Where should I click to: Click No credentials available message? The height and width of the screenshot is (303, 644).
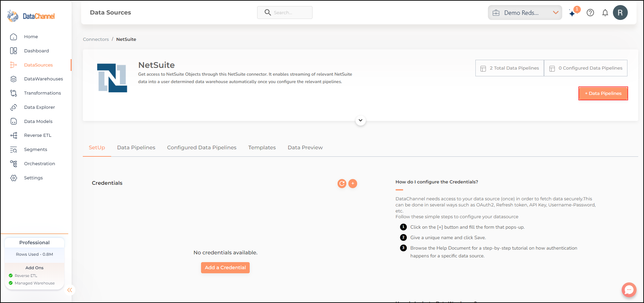(x=225, y=253)
